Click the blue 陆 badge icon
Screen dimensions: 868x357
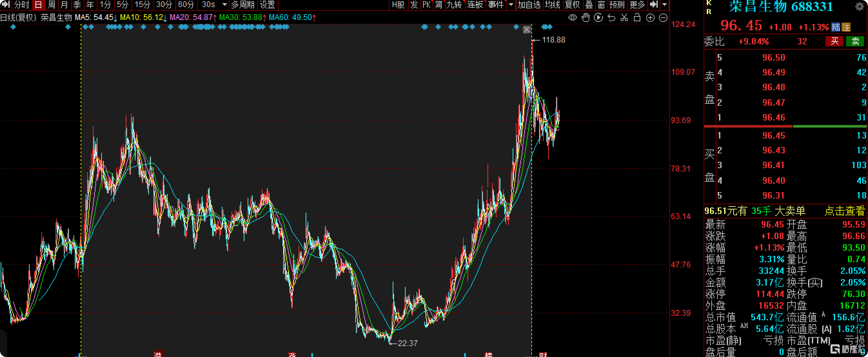[836, 27]
